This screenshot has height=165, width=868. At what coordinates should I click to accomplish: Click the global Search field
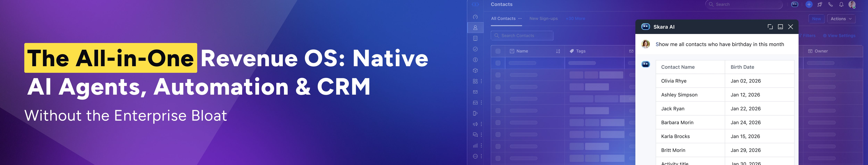click(744, 4)
